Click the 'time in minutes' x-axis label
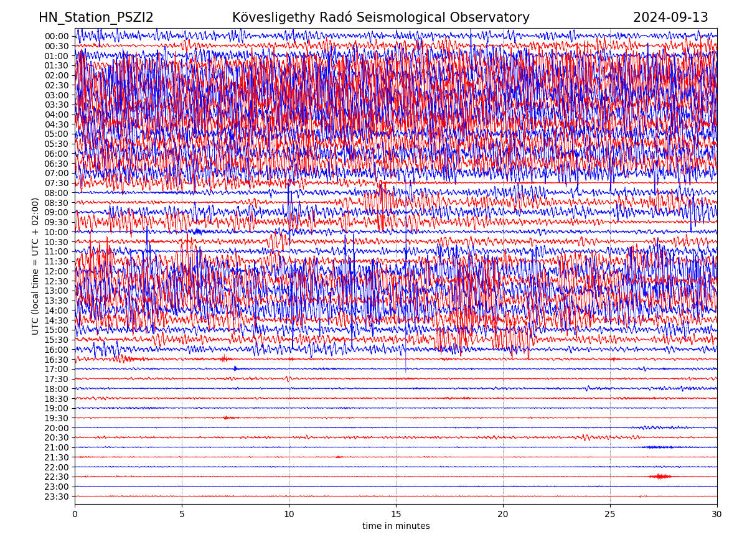This screenshot has height=560, width=747. (x=396, y=526)
